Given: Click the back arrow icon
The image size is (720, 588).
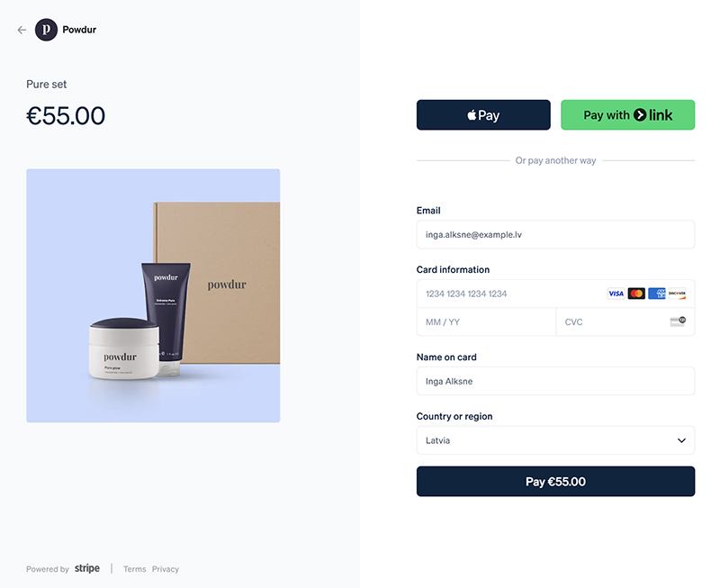Looking at the screenshot, I should click(x=22, y=30).
